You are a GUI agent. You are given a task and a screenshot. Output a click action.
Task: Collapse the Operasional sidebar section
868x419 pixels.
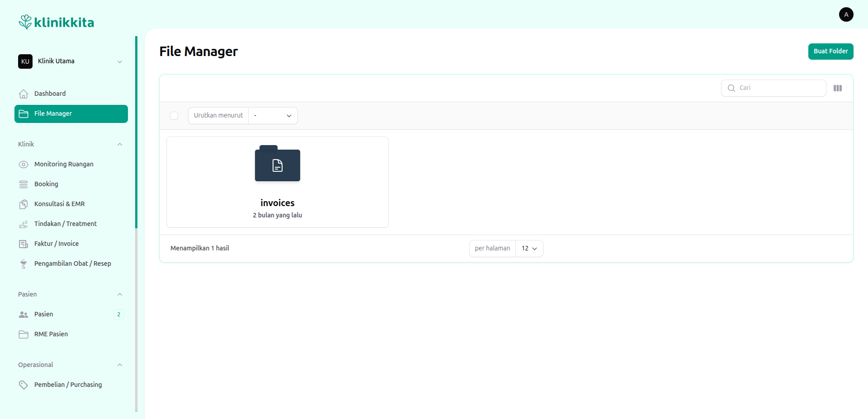click(119, 365)
